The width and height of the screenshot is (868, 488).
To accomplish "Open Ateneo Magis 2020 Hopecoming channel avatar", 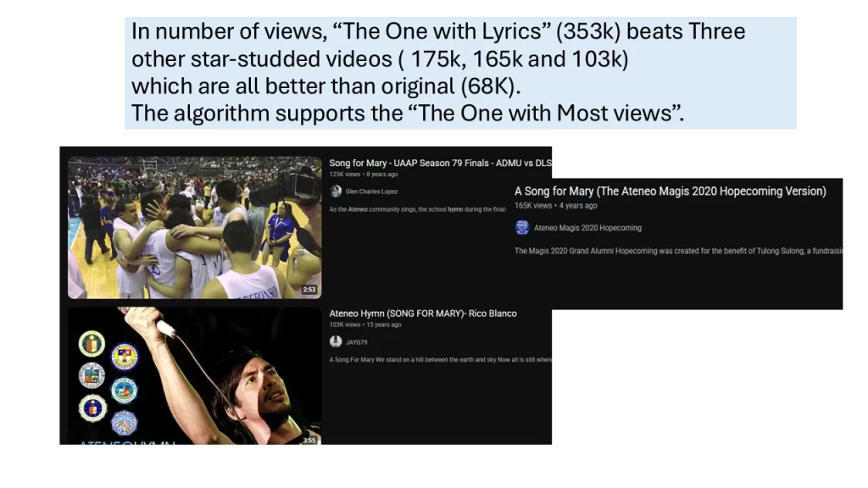I will (x=522, y=227).
